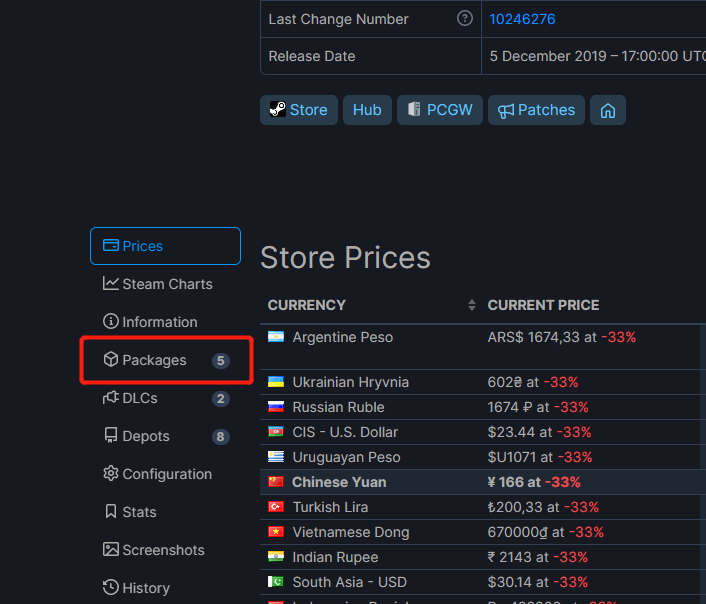Open changelist 10246276 link
The image size is (706, 604).
522,19
